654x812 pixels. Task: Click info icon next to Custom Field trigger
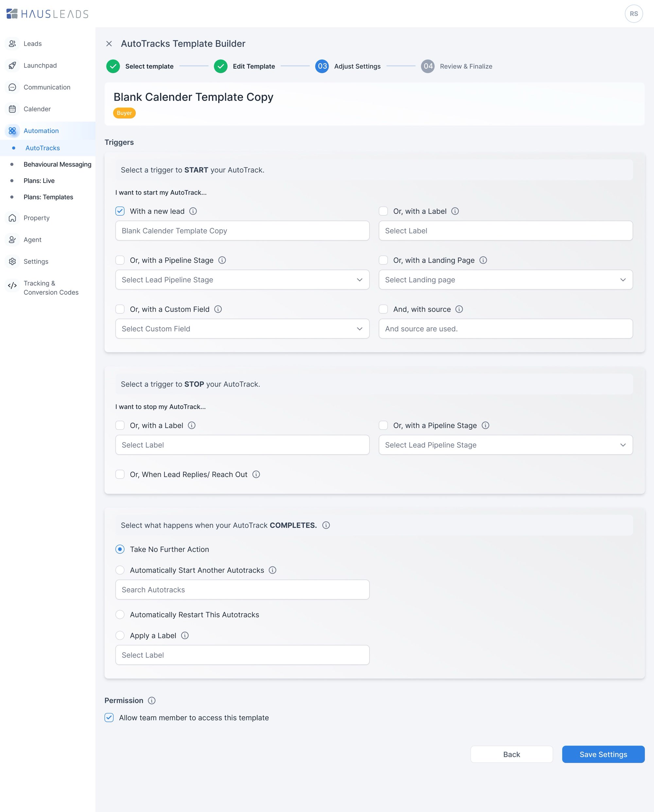point(218,309)
